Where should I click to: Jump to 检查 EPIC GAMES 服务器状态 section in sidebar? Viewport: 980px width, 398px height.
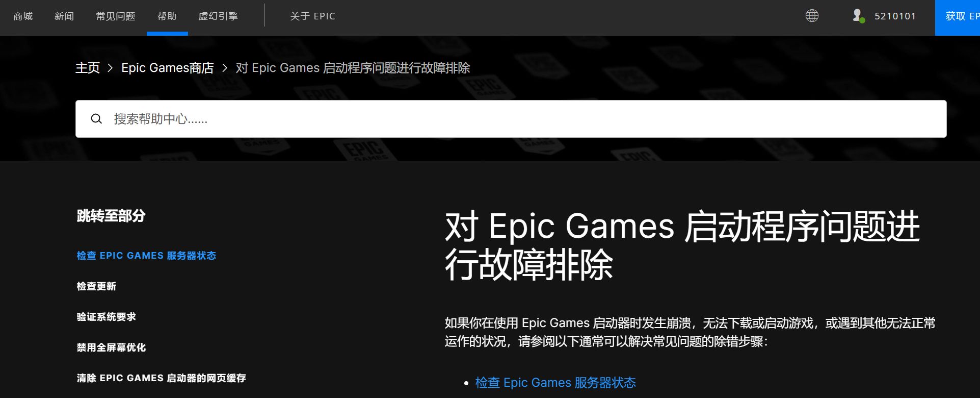tap(146, 256)
